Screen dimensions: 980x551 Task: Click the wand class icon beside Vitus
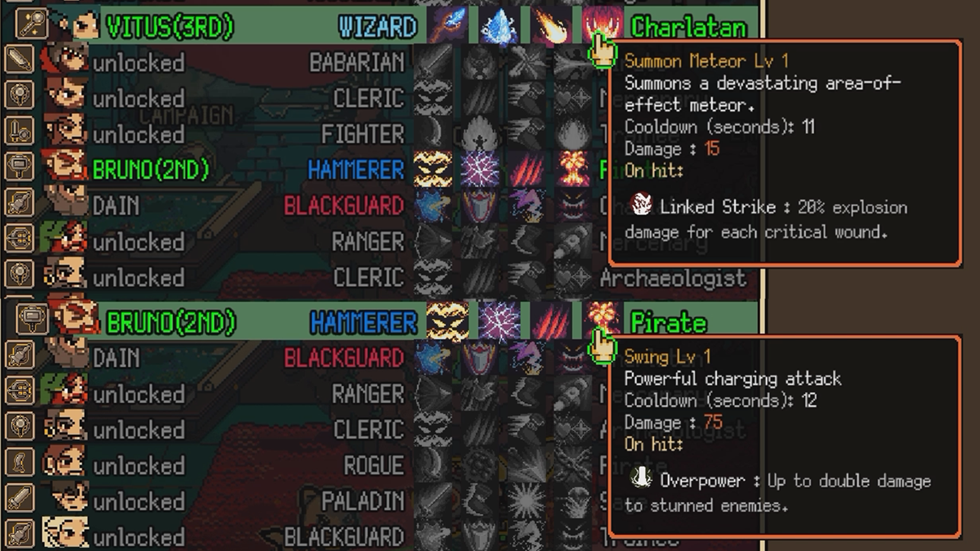(x=32, y=23)
